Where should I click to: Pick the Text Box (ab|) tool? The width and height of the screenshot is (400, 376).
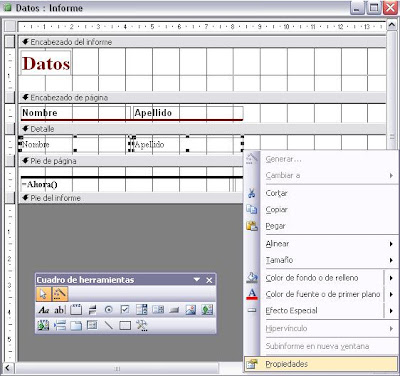(60, 310)
